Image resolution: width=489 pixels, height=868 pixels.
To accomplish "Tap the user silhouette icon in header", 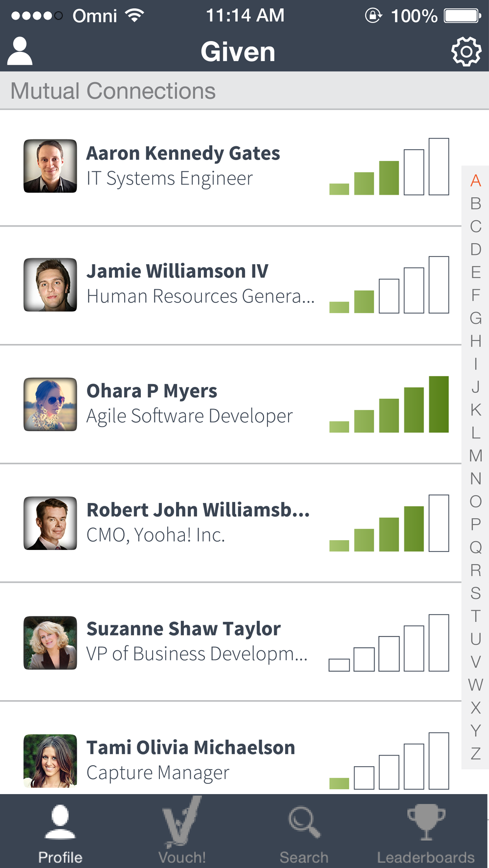I will (x=20, y=51).
